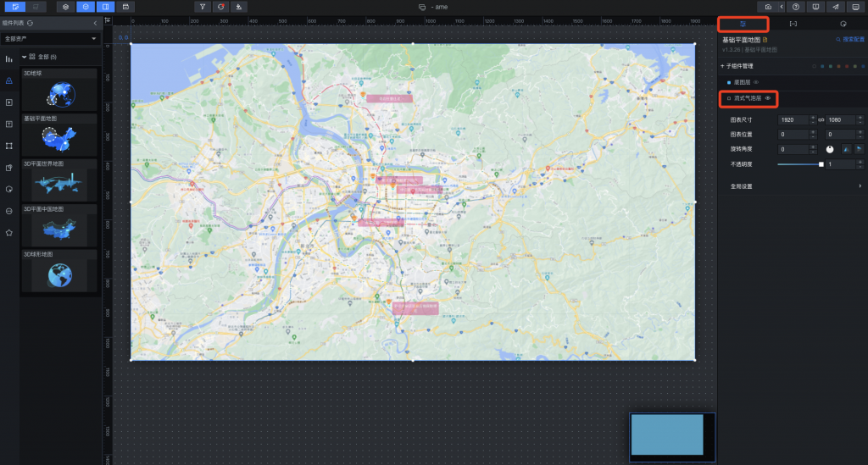Click the round rotation dial knob

830,149
